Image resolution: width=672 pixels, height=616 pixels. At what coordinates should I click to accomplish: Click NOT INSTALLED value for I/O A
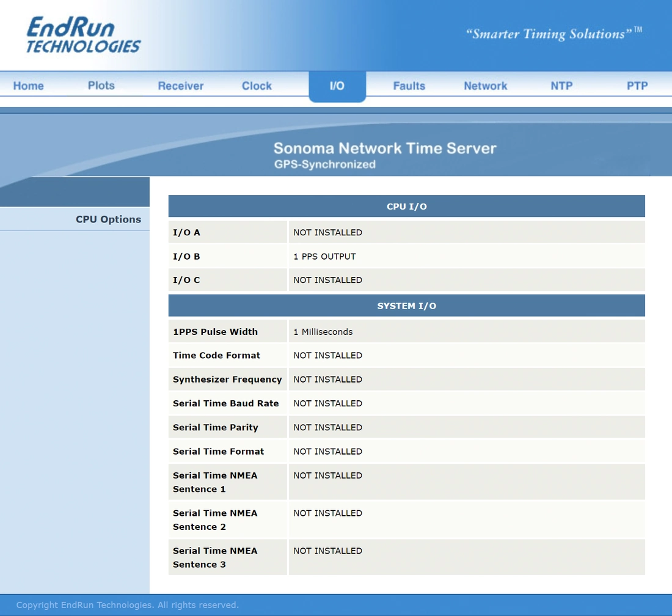[x=328, y=232]
